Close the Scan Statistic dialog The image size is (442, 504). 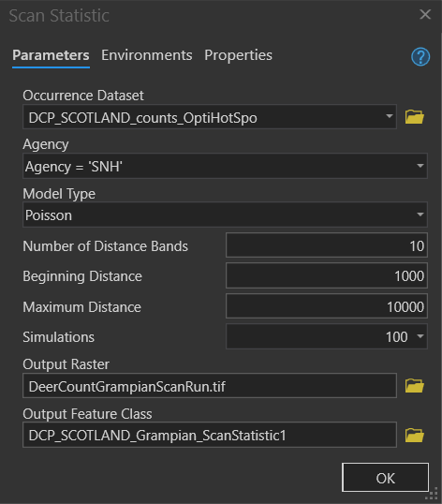(425, 14)
